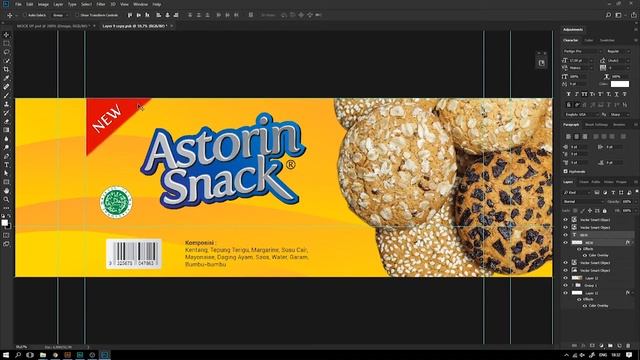Select the Gradient tool

(6, 130)
